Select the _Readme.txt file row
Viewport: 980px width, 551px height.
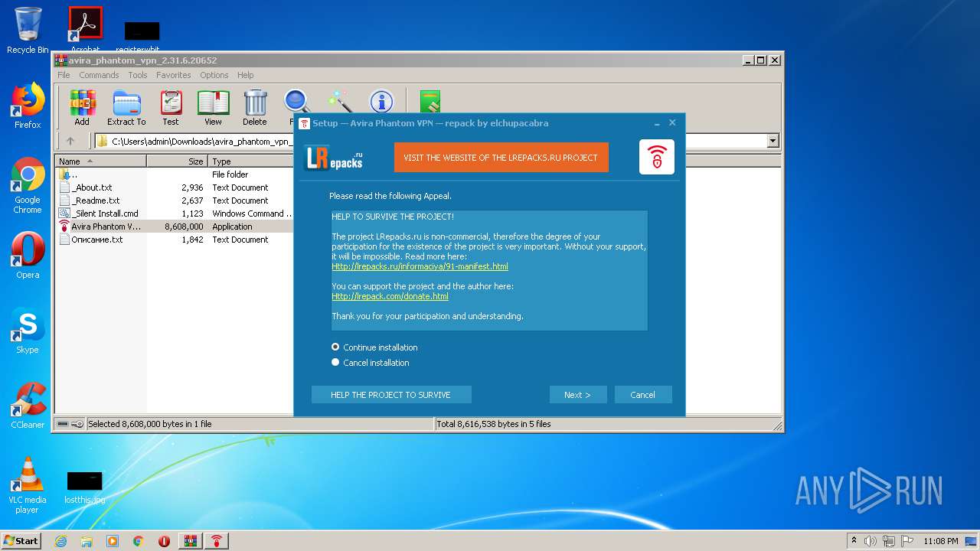[175, 201]
